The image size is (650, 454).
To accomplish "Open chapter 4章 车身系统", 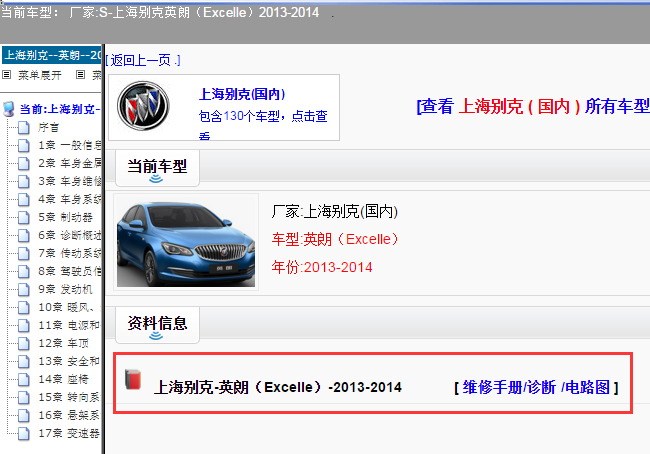I will point(70,199).
